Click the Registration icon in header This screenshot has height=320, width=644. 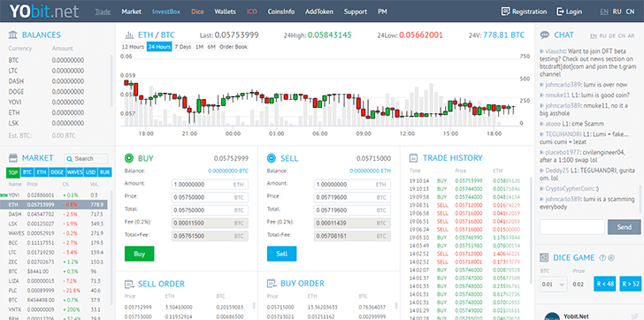pos(505,11)
